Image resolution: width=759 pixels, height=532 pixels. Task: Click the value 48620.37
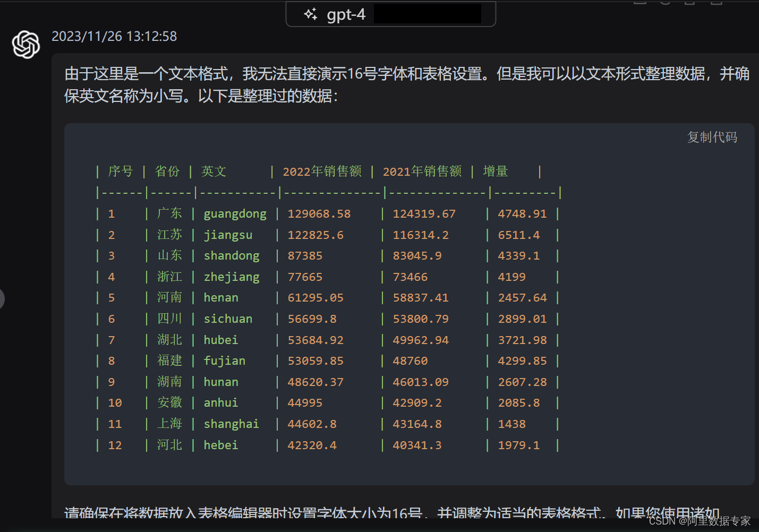315,382
